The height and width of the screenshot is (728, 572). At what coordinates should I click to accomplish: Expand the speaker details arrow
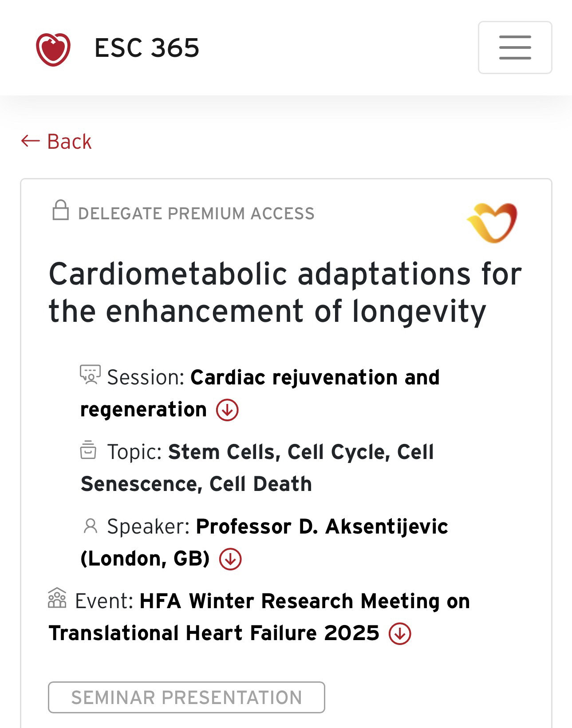(230, 559)
